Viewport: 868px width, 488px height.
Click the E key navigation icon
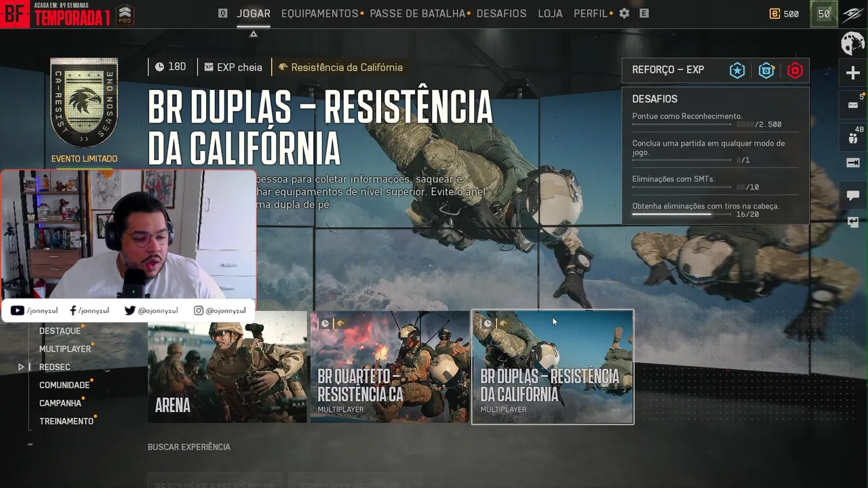click(x=644, y=13)
